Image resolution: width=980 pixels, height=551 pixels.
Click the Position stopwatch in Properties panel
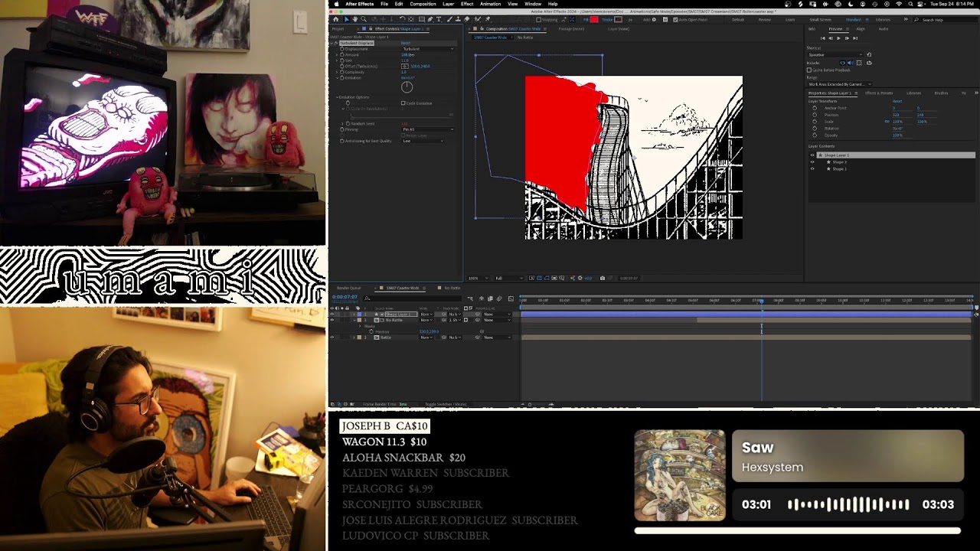click(x=815, y=115)
